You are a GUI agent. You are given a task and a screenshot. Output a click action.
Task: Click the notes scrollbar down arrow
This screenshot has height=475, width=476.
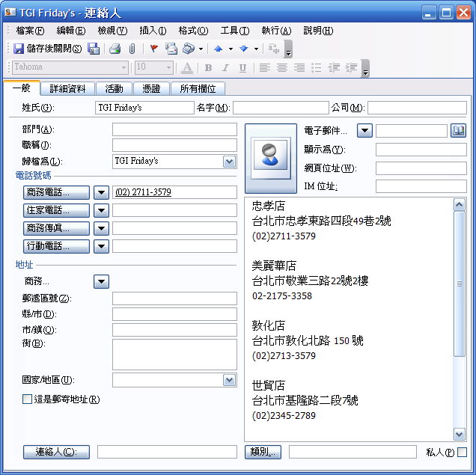click(460, 434)
